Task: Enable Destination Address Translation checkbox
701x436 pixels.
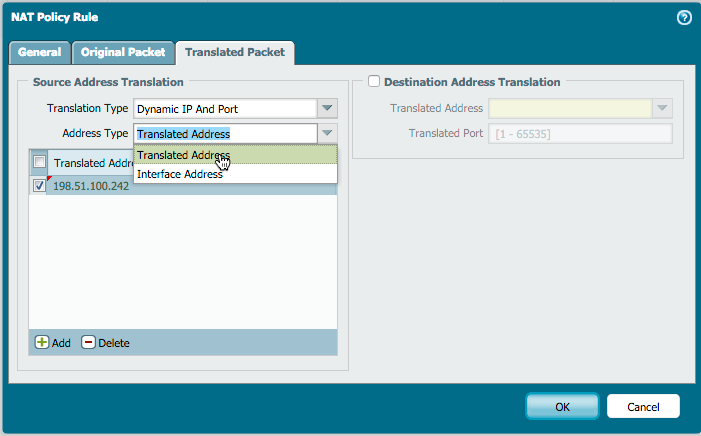Action: click(x=374, y=81)
